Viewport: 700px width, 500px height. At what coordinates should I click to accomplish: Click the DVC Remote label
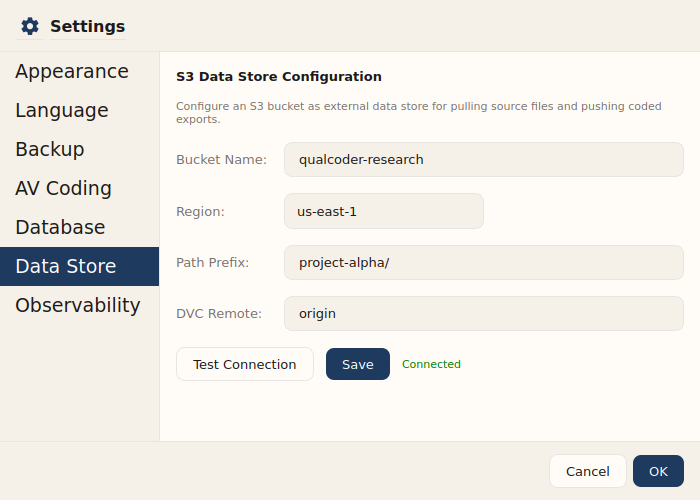[x=219, y=313]
